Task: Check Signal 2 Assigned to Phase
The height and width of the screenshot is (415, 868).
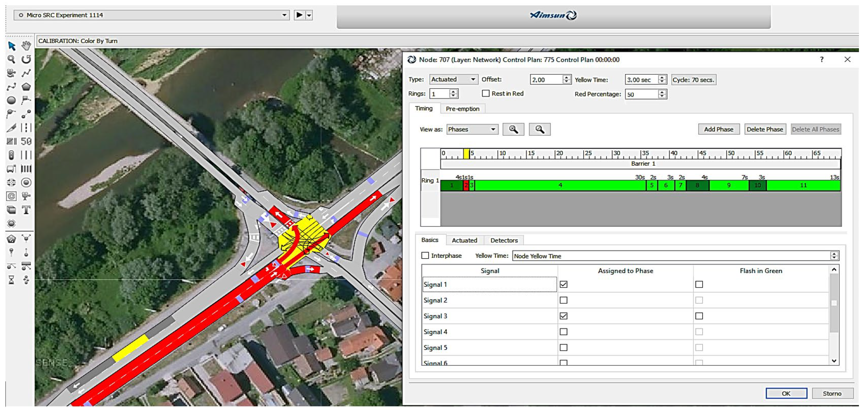Action: click(563, 300)
